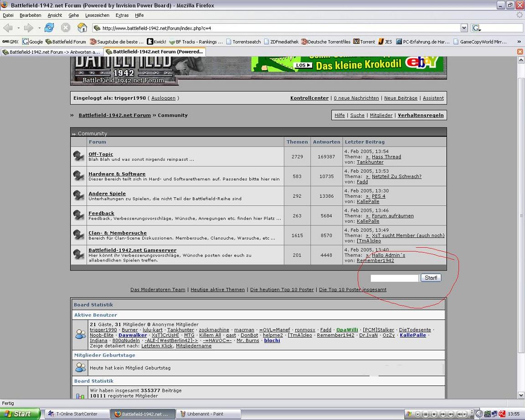Image resolution: width=525 pixels, height=420 pixels.
Task: Open the Torrentseatch bookmark
Action: 243,42
